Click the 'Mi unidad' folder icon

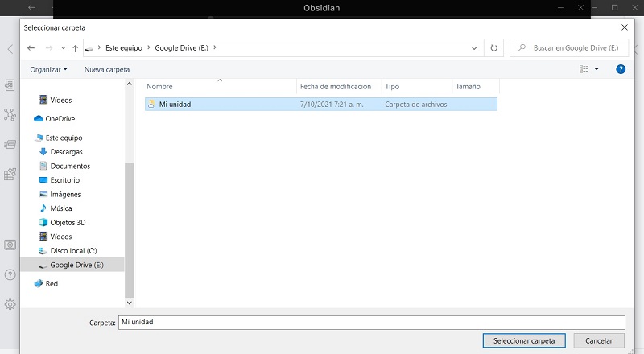click(151, 104)
